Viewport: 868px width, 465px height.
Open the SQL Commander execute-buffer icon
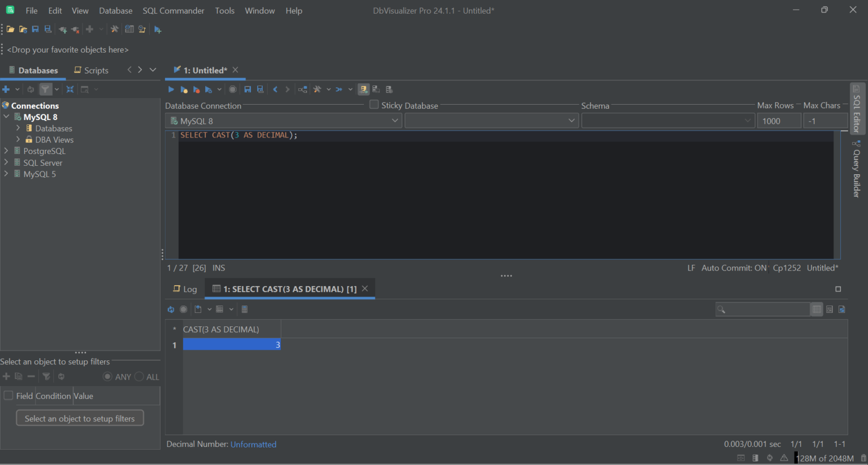183,89
